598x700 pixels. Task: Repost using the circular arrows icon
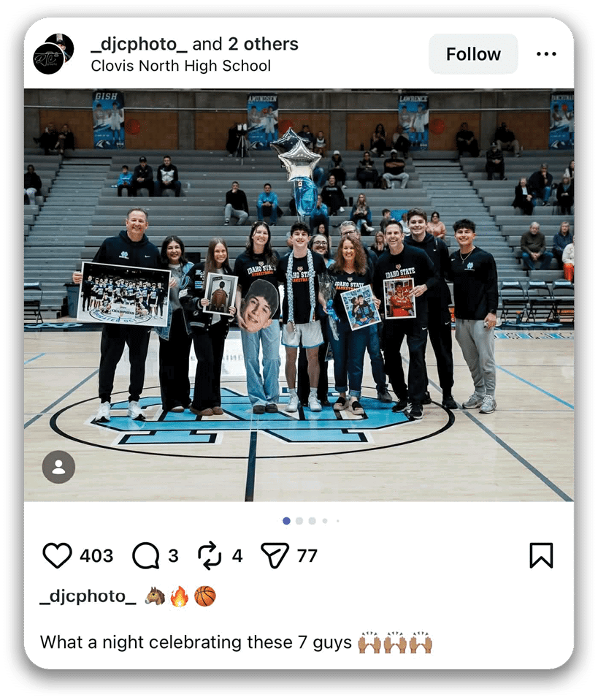pyautogui.click(x=210, y=556)
